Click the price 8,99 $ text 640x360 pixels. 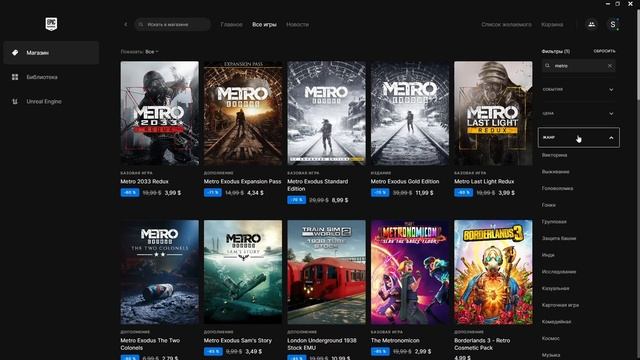tap(340, 200)
